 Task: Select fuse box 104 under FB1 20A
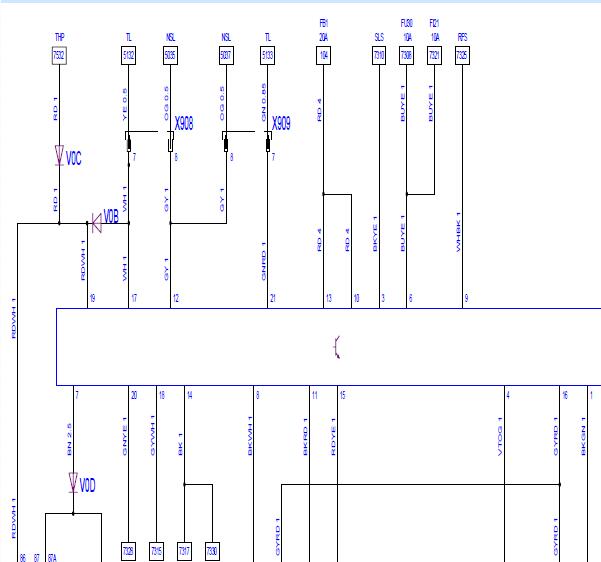click(x=323, y=56)
